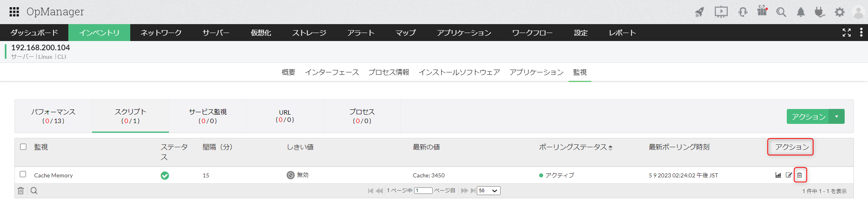The width and height of the screenshot is (868, 218).
Task: Open the graph icon for Cache Memory
Action: pos(778,175)
